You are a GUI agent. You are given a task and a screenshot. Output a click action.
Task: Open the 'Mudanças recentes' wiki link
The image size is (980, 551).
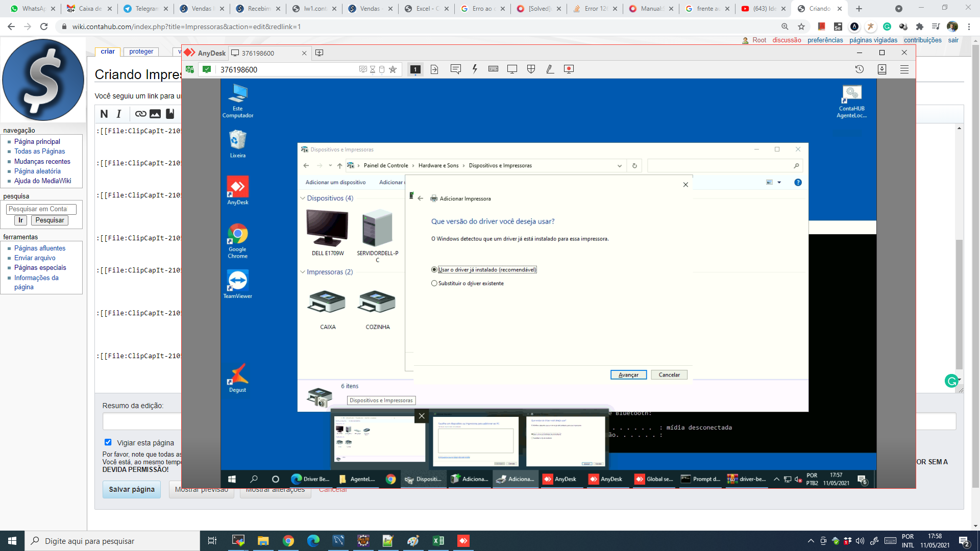(42, 161)
